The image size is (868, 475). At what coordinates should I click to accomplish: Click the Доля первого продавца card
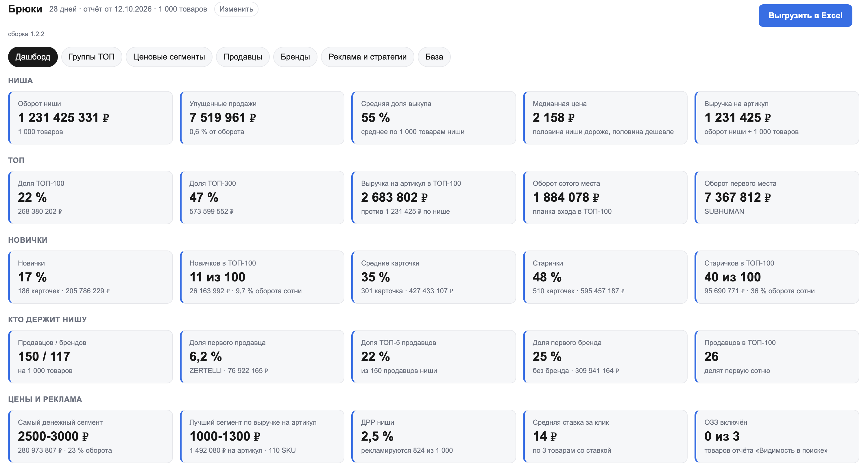262,357
